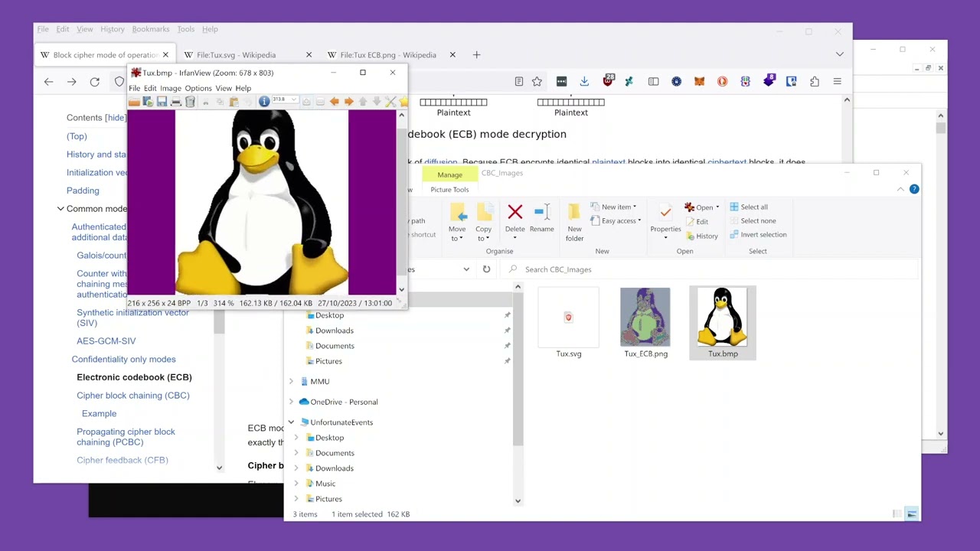Screen dimensions: 980x551
Task: Open Explorer Help question mark icon
Action: point(914,189)
